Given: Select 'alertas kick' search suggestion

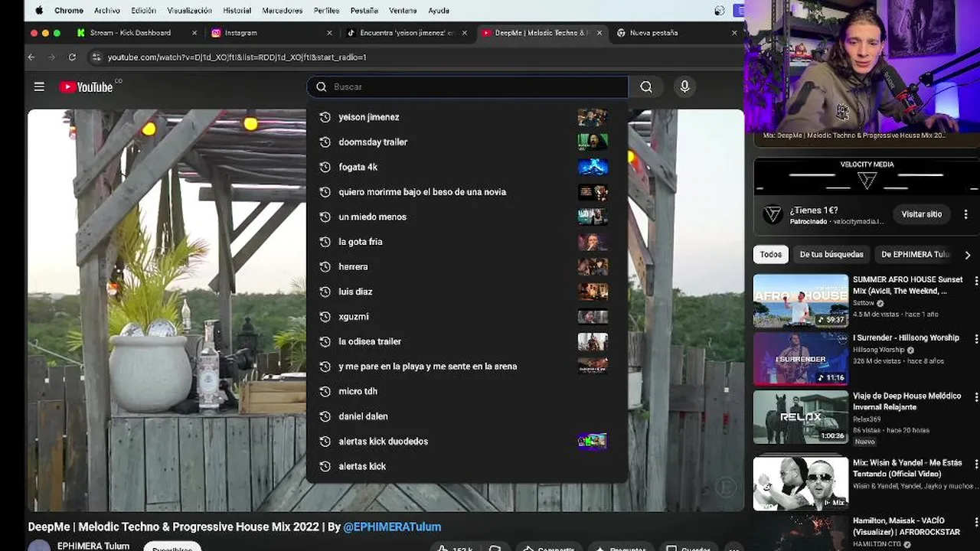Looking at the screenshot, I should tap(466, 466).
